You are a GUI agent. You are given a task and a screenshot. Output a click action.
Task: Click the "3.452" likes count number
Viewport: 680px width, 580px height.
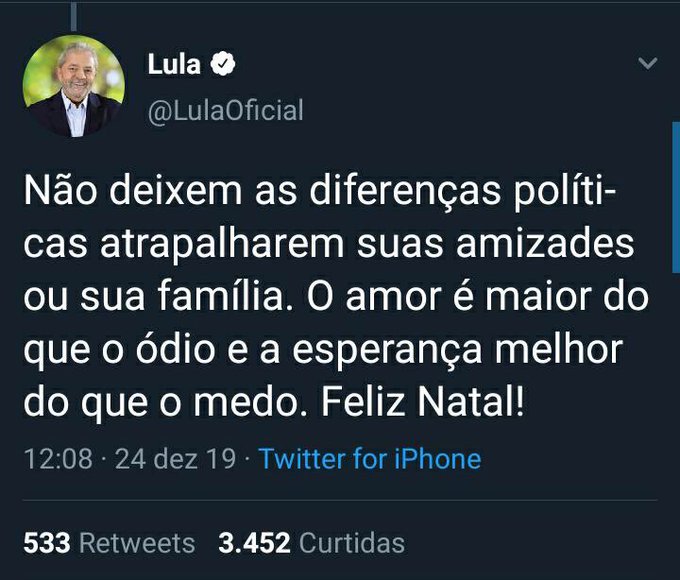click(255, 543)
